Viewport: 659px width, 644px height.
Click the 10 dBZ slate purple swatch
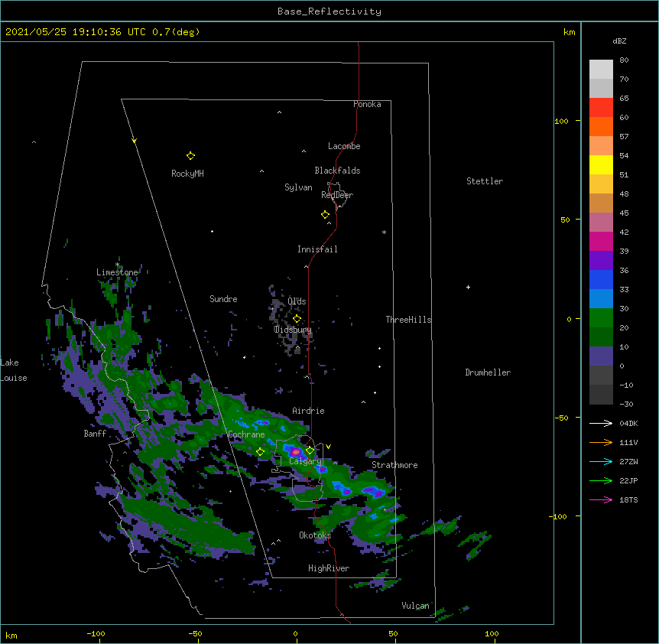click(x=601, y=356)
